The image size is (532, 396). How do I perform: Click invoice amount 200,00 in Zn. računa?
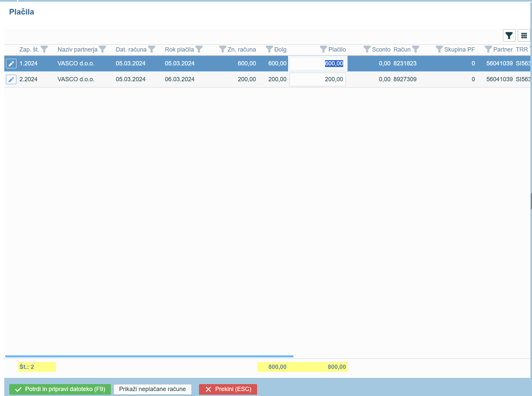(x=247, y=79)
